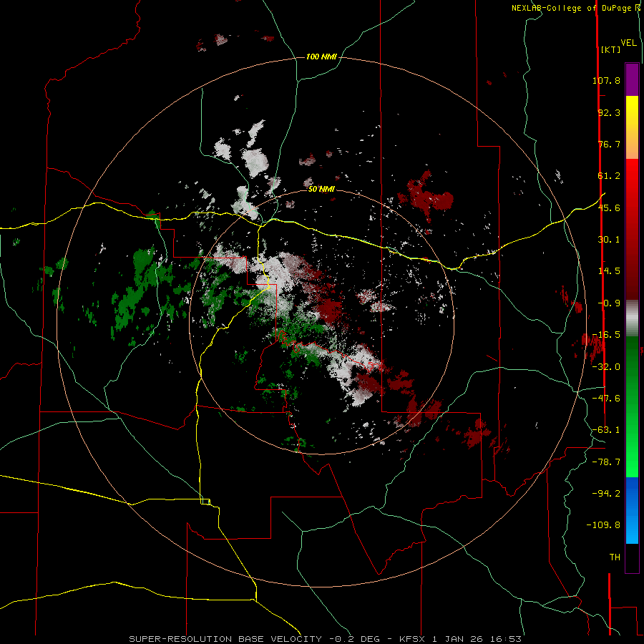
Task: Select the -78.7 velocity scale value
Action: (x=606, y=462)
